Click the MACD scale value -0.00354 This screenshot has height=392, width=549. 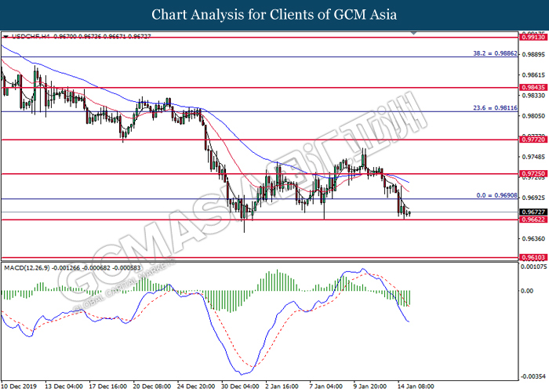click(x=533, y=376)
